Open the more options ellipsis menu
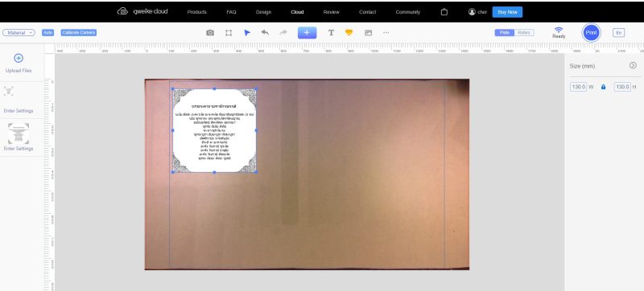Viewport: 644px width, 291px height. [386, 32]
